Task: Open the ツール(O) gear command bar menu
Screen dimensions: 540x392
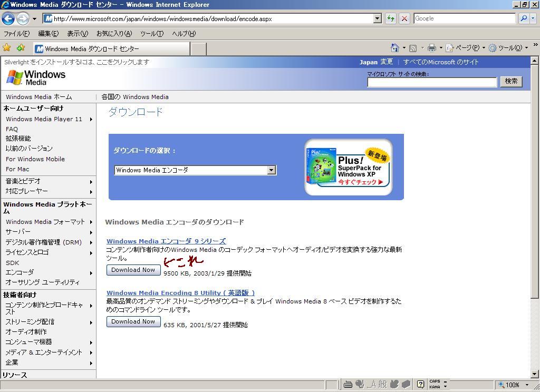Action: tap(508, 48)
